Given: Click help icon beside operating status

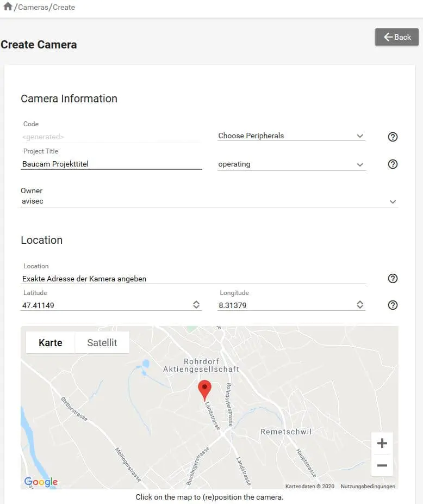Looking at the screenshot, I should (393, 164).
